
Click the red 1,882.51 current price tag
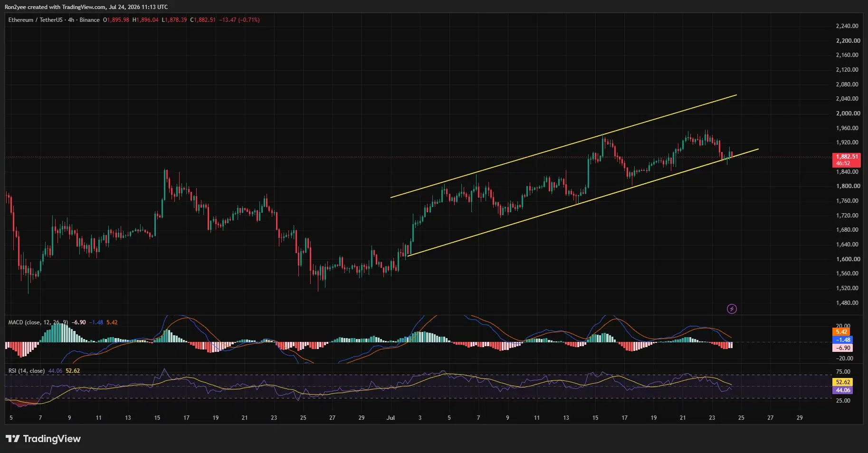(x=847, y=157)
